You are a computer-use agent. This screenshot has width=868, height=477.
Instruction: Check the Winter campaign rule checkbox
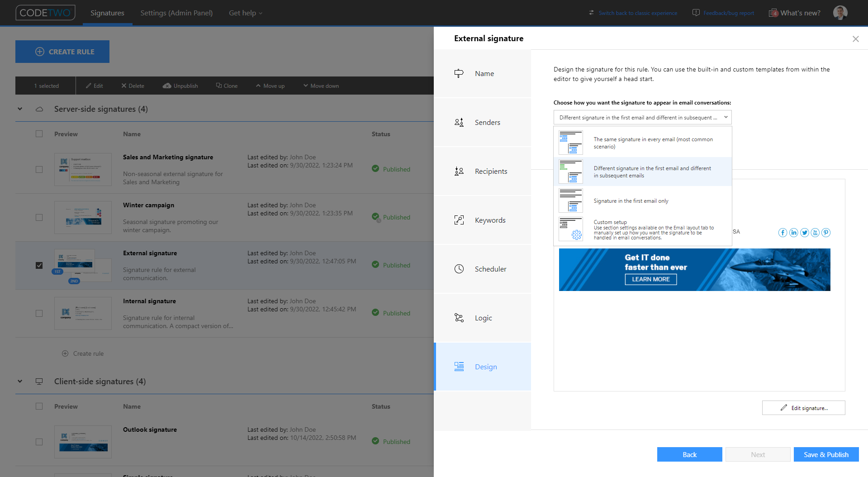[x=39, y=217]
